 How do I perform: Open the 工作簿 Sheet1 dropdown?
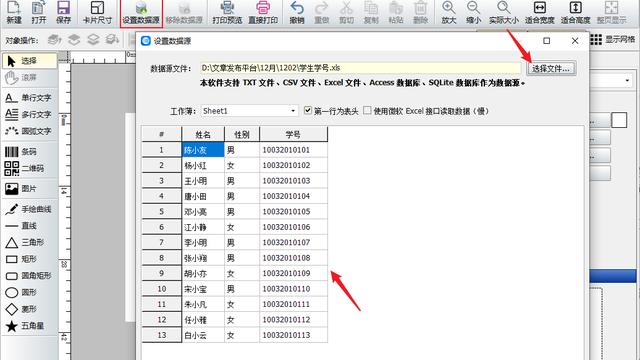(x=249, y=111)
